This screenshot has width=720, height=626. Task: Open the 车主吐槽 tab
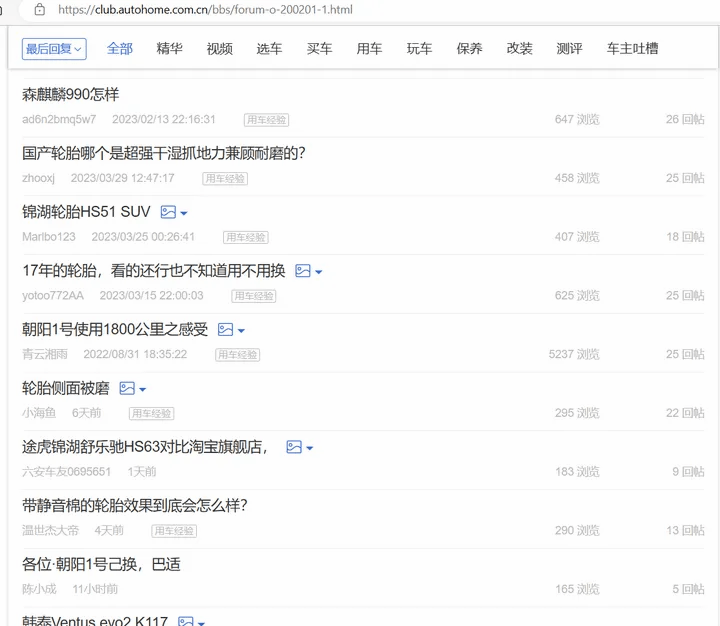coord(633,49)
